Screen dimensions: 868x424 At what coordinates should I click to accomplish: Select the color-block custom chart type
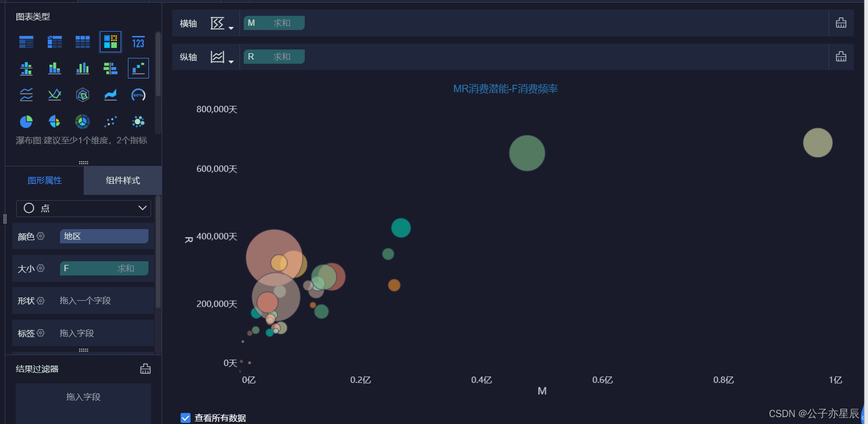(111, 42)
